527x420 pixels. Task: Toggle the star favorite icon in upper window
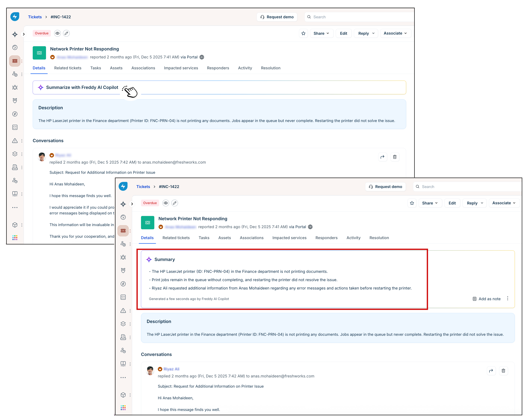(303, 33)
